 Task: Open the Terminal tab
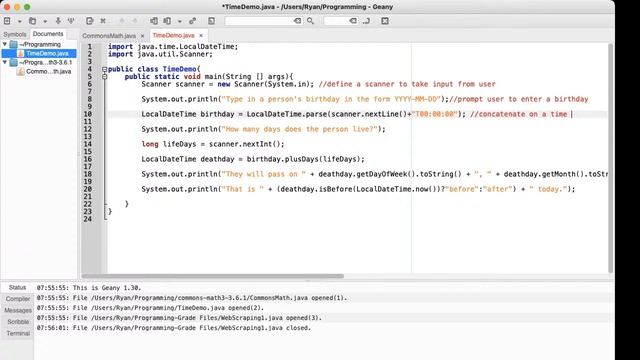pyautogui.click(x=18, y=333)
